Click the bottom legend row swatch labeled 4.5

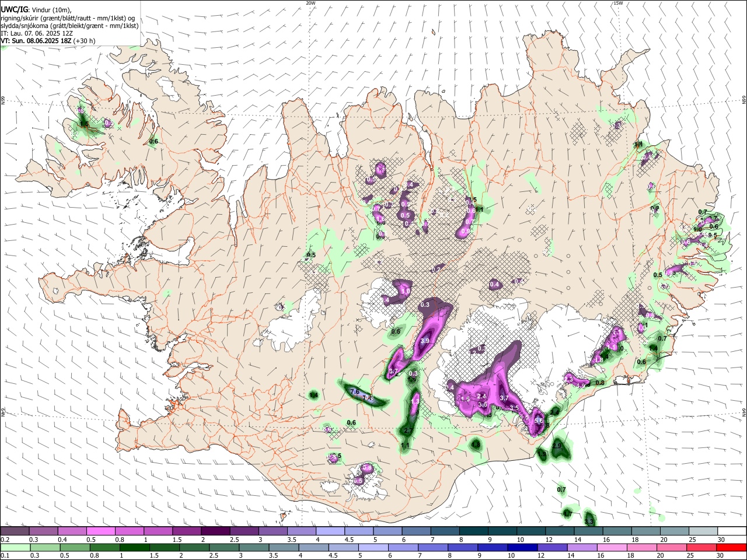(x=343, y=548)
